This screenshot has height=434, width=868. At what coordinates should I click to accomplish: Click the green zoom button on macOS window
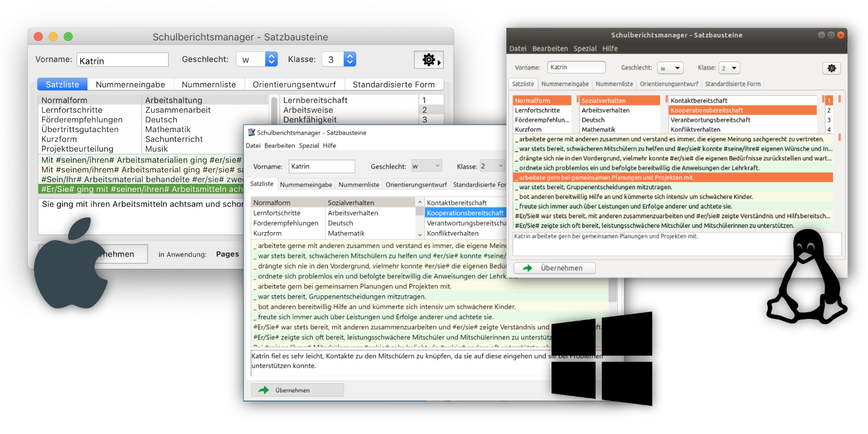[x=68, y=37]
